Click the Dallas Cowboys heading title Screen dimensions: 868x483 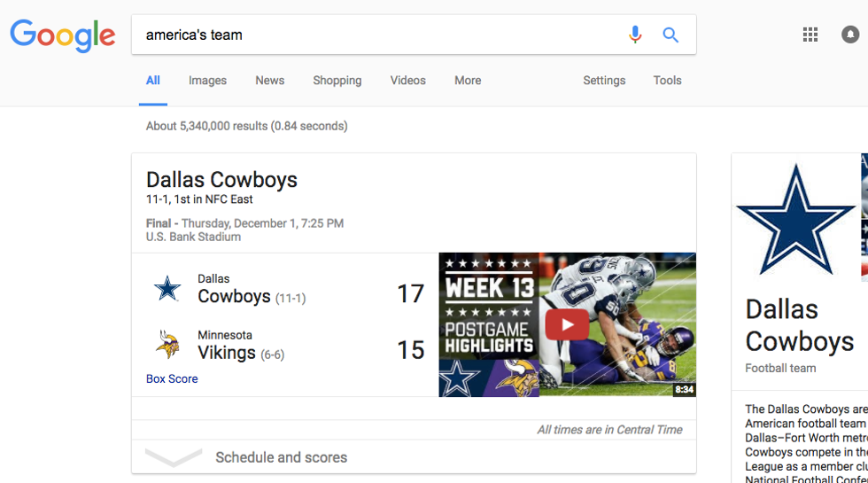click(x=221, y=180)
